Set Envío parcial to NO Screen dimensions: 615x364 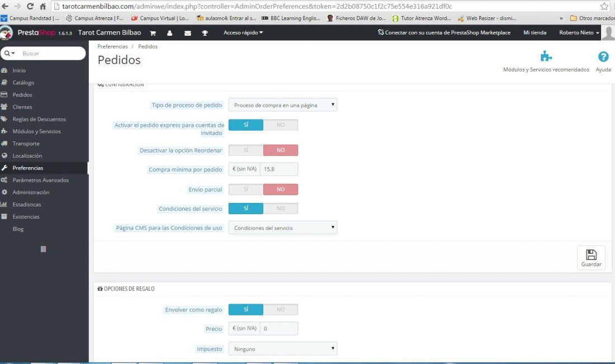pos(281,189)
